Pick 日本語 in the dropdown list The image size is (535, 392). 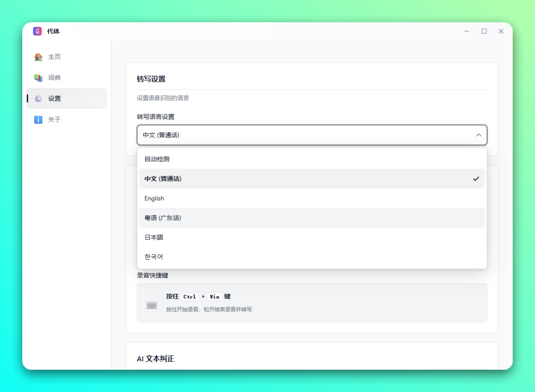(154, 238)
